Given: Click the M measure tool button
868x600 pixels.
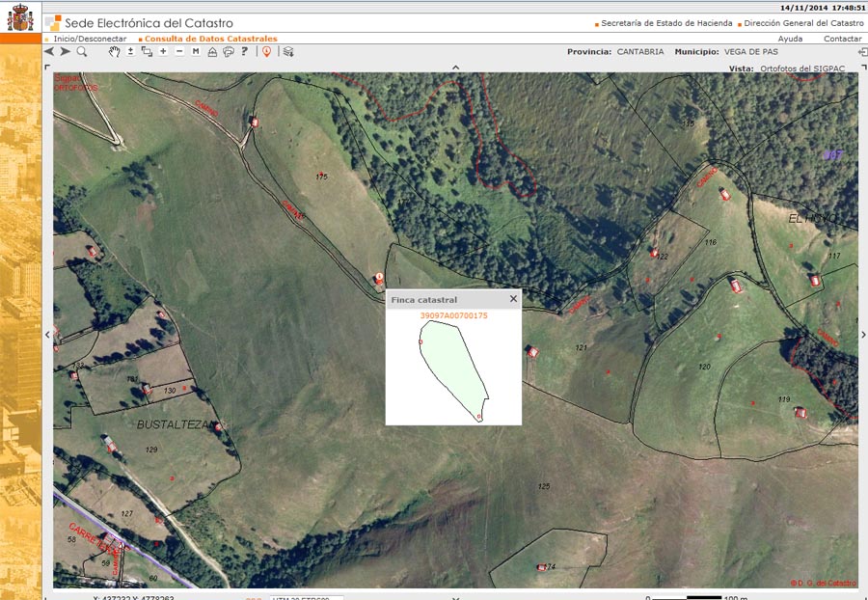Looking at the screenshot, I should click(196, 51).
